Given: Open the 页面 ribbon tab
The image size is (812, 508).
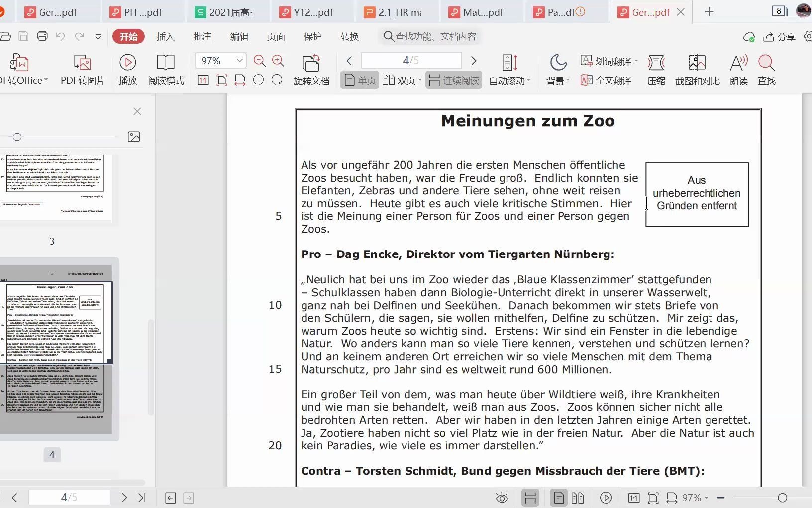Looking at the screenshot, I should 276,36.
